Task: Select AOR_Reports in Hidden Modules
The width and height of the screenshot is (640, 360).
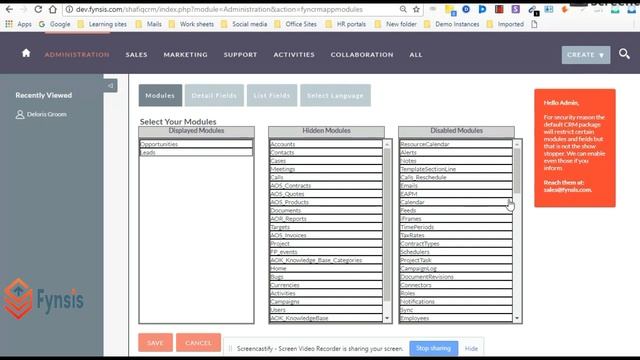Action: click(326, 219)
